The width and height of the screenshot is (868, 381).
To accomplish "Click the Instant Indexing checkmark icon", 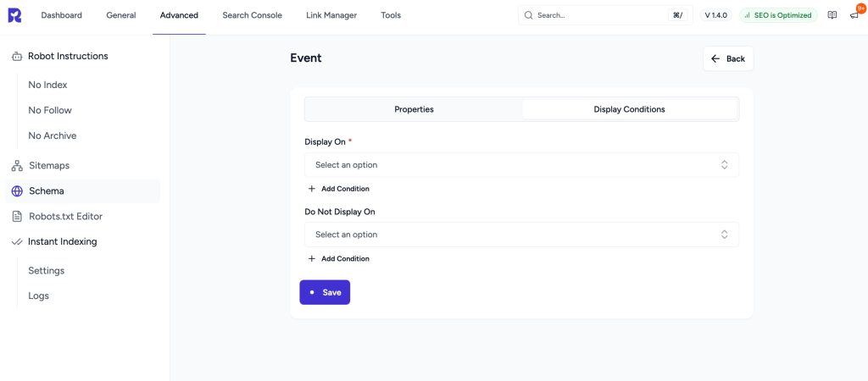I will 17,242.
